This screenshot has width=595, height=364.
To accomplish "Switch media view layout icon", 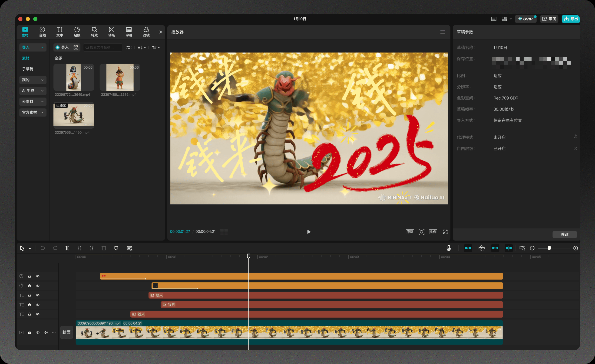I will [x=129, y=47].
